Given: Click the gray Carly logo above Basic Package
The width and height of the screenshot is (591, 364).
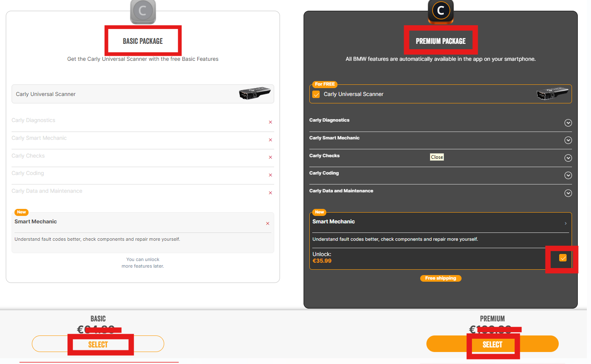Looking at the screenshot, I should [143, 11].
